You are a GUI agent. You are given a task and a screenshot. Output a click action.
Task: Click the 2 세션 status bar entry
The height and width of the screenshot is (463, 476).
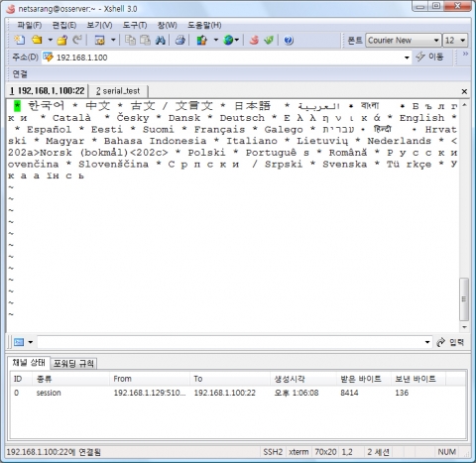379,452
